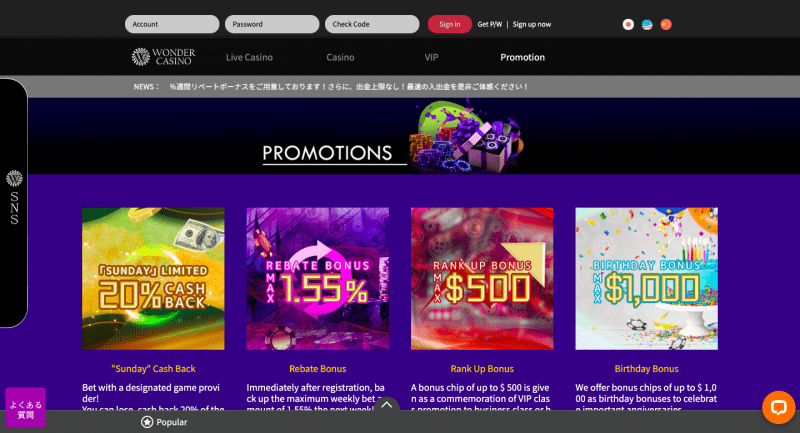Choose the China flag language icon
Viewport: 800px width, 433px height.
pyautogui.click(x=666, y=24)
